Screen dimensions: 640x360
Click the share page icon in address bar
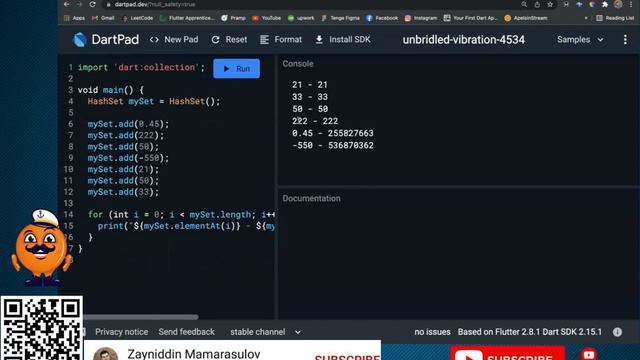coord(537,4)
